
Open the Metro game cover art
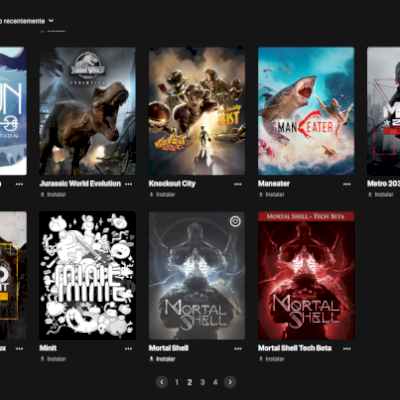point(383,111)
